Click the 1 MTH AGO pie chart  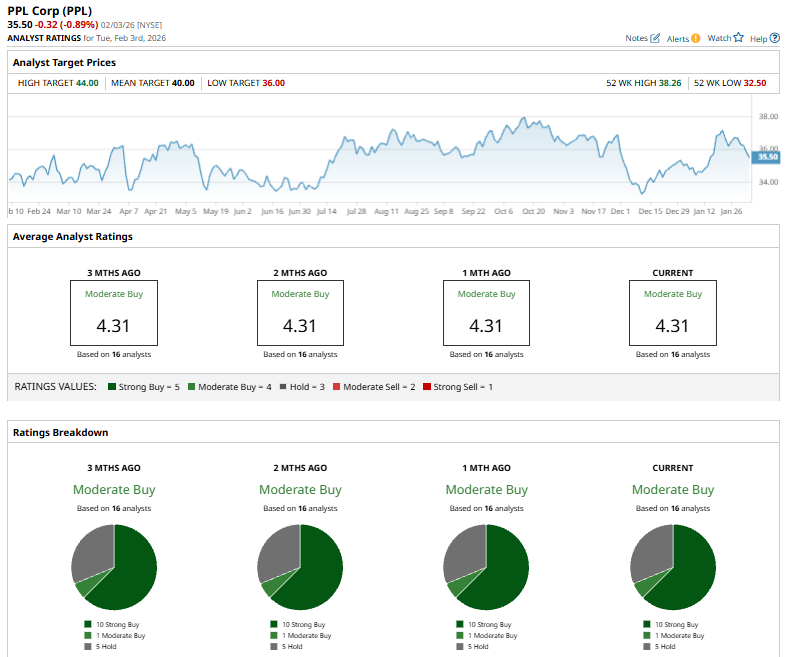pyautogui.click(x=486, y=567)
